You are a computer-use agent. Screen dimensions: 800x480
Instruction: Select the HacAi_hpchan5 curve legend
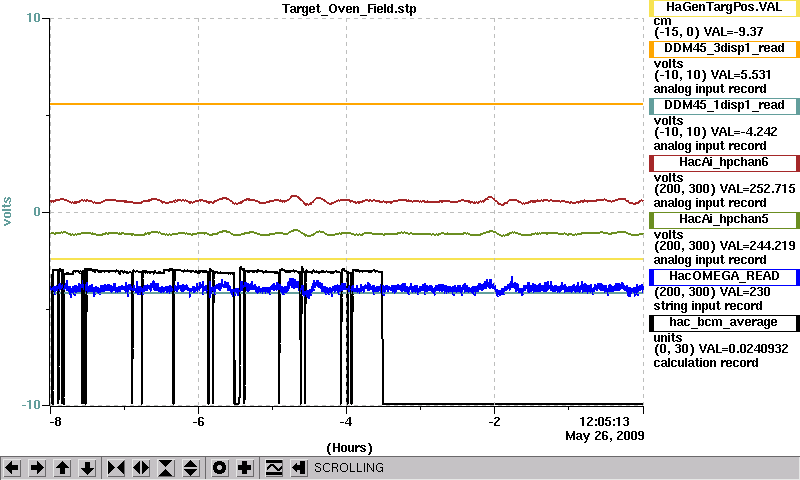(724, 220)
